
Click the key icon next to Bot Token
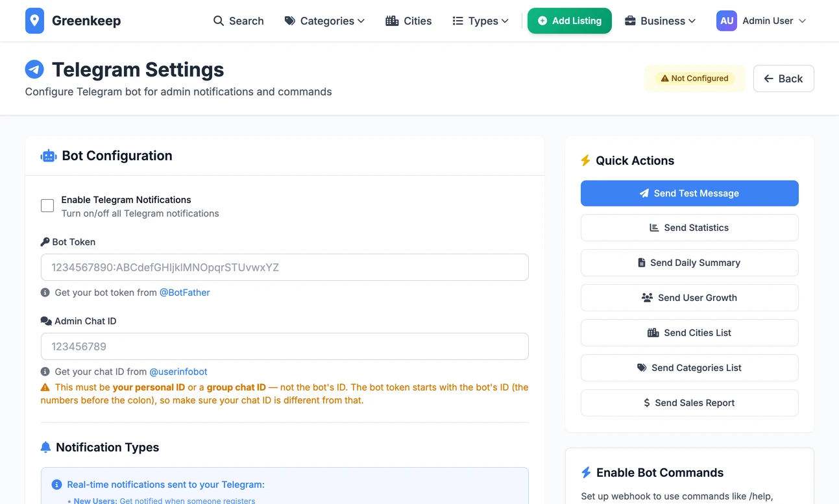[x=45, y=242]
